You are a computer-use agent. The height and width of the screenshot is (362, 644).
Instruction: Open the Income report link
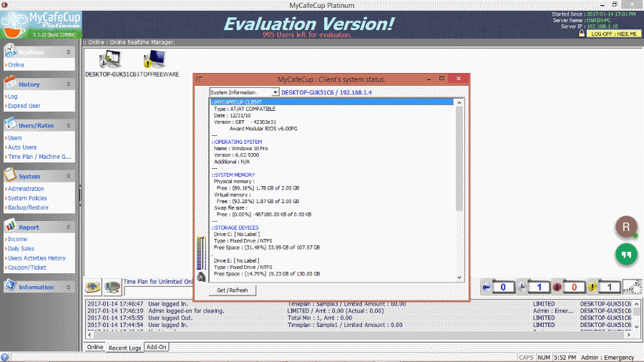coord(17,239)
